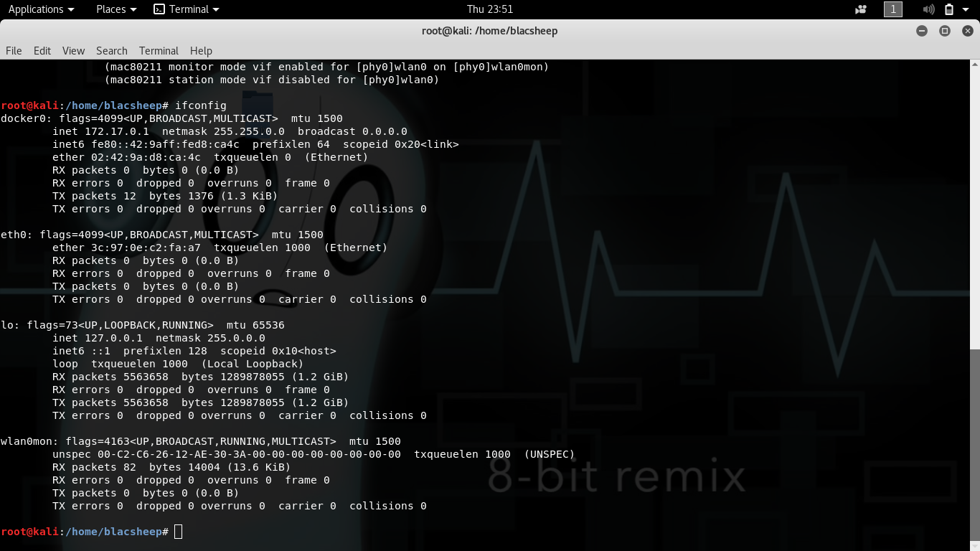Click the volume speaker icon
The image size is (980, 551).
coord(928,9)
